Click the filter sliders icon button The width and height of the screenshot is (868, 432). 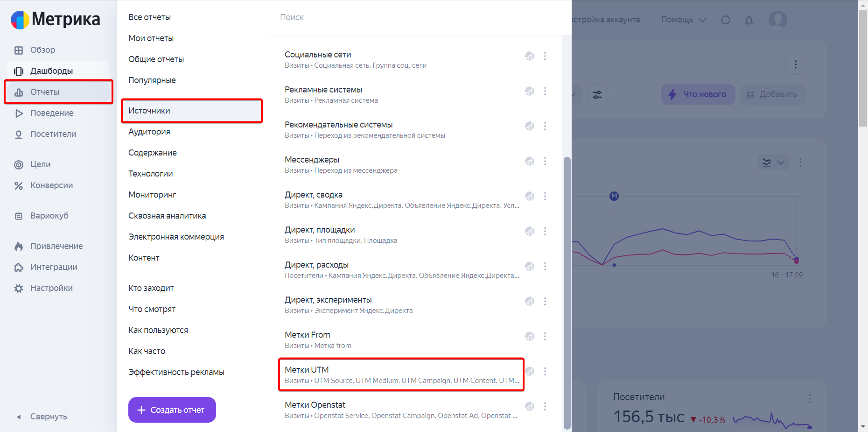click(597, 95)
